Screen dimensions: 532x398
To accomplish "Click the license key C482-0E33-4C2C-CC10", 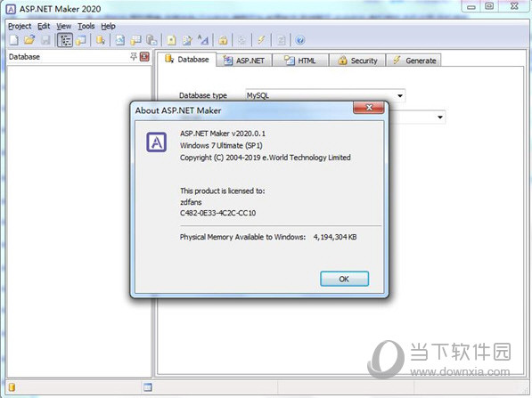I will point(217,213).
